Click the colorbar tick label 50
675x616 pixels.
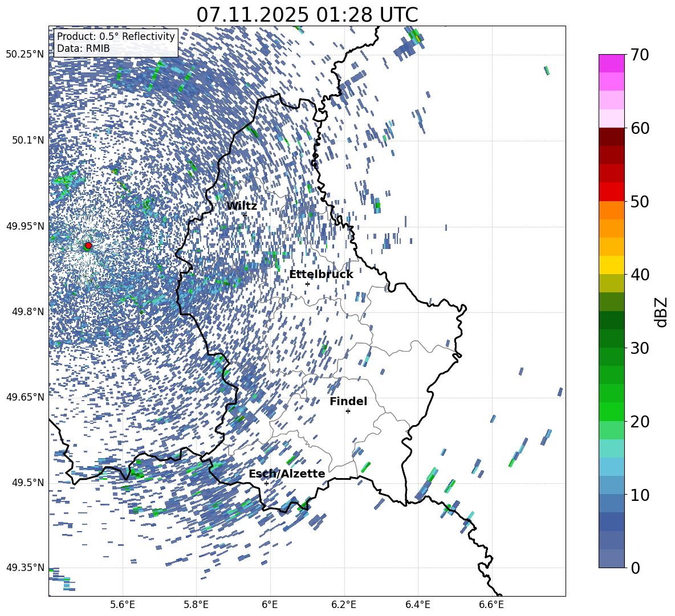click(x=640, y=201)
